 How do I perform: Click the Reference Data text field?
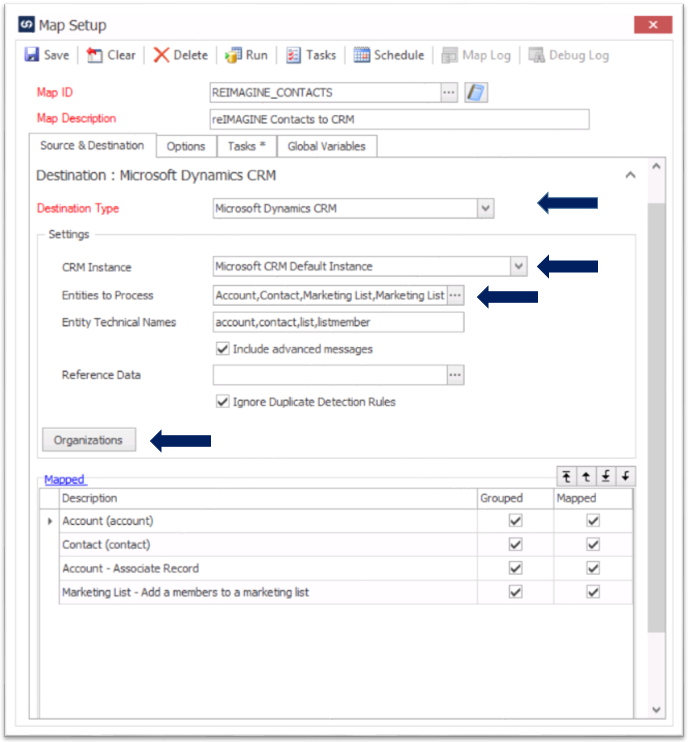330,375
